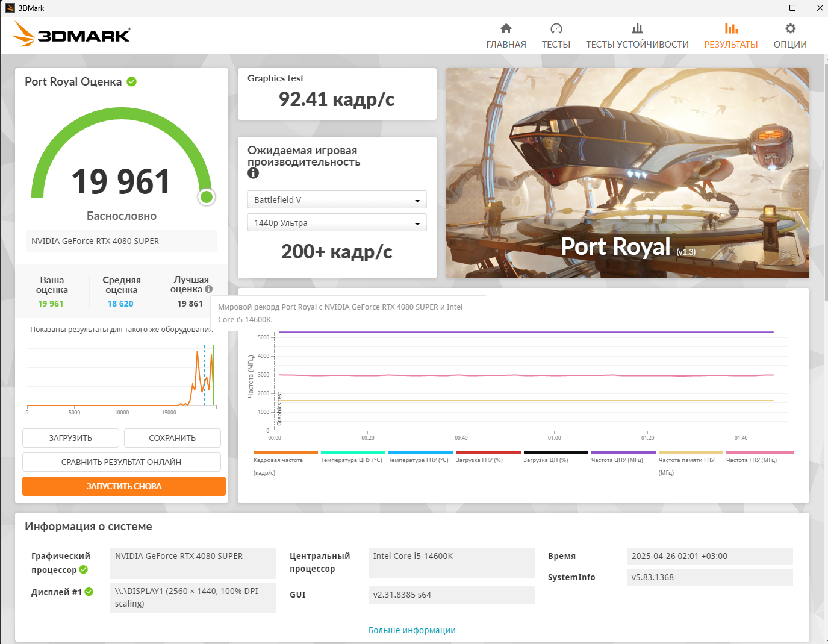Screen dimensions: 828x644
Task: Click the green checkmark next to Дисплей #1
Action: 89,592
